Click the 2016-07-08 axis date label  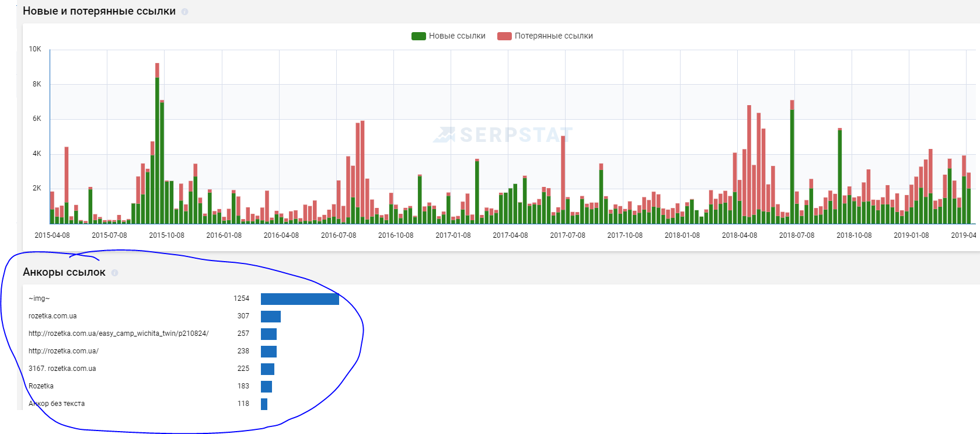tap(339, 235)
